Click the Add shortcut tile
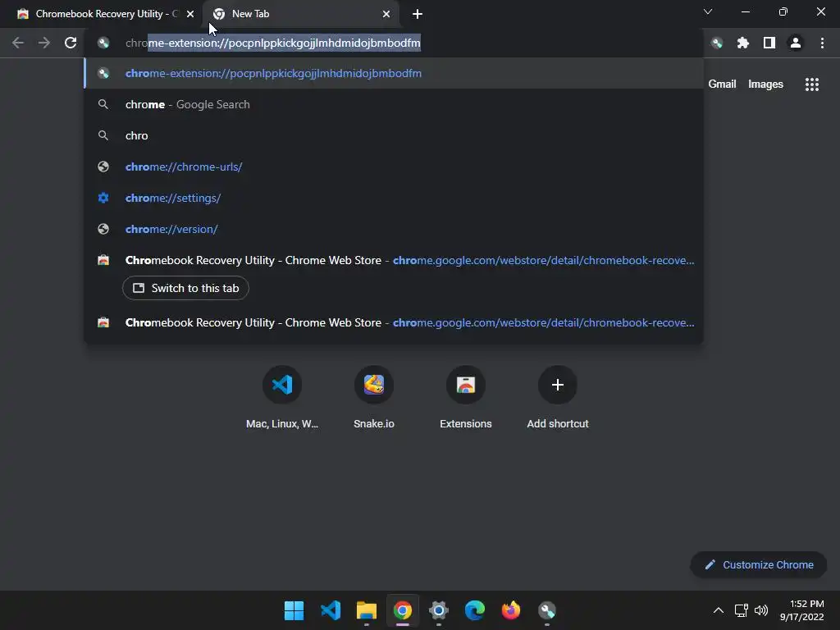 point(558,398)
